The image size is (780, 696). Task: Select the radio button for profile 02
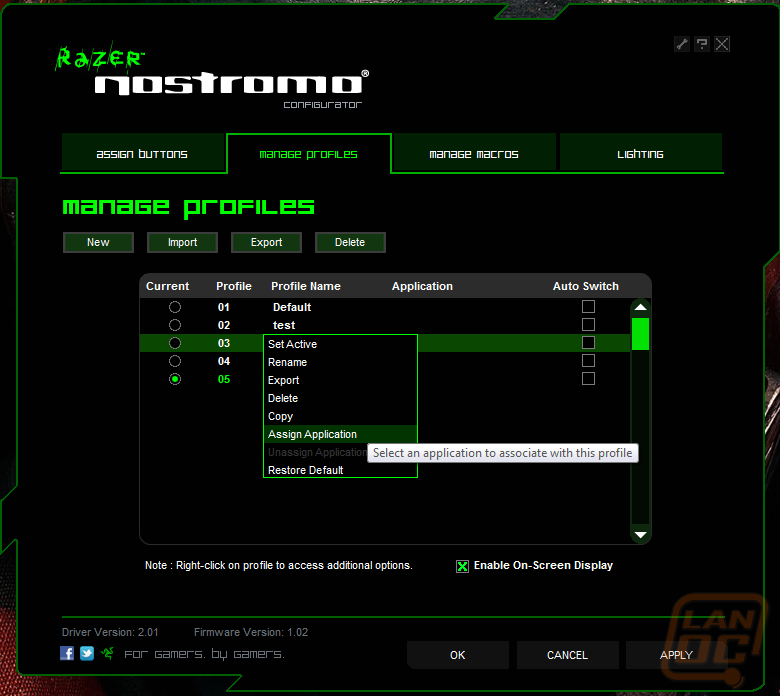(x=175, y=325)
